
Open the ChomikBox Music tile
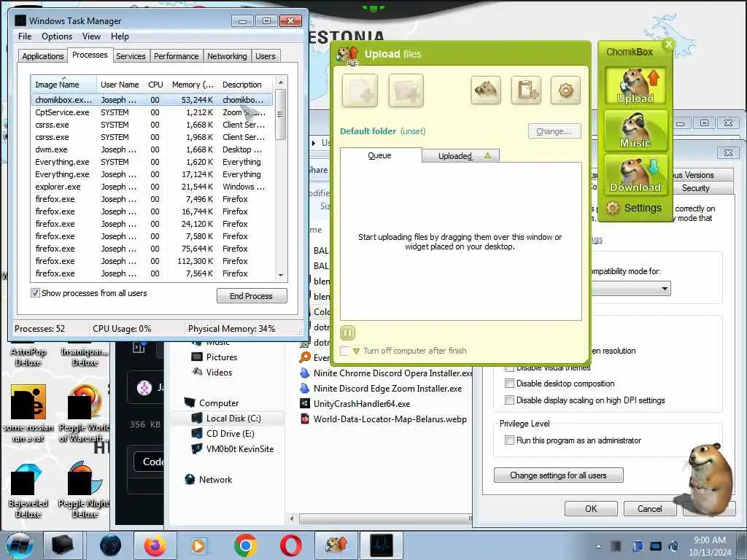[635, 130]
